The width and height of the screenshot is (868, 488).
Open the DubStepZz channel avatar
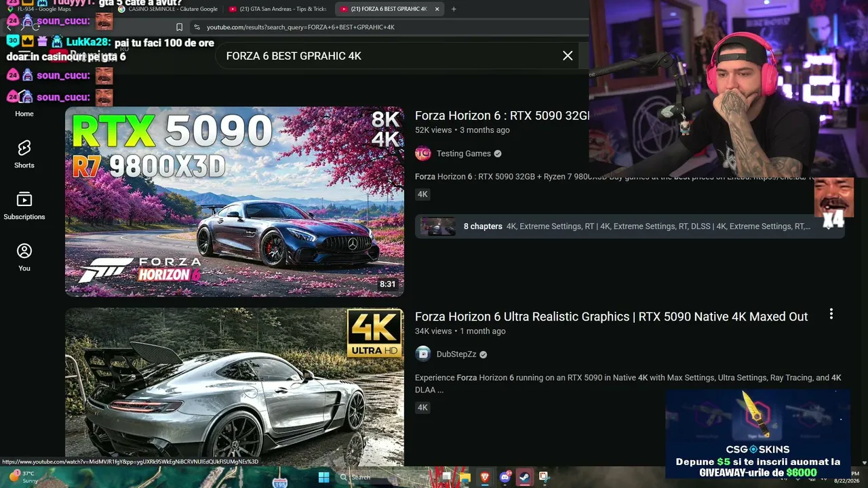[423, 354]
